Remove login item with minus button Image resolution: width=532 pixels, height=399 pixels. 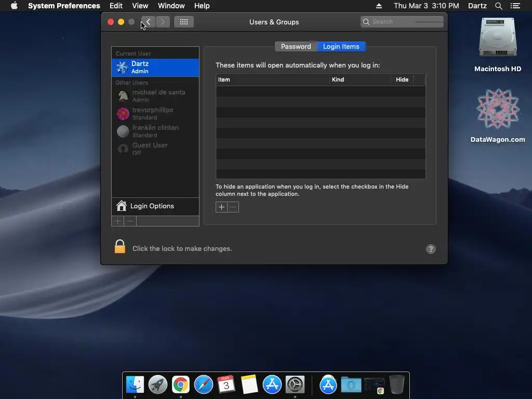[x=233, y=207]
